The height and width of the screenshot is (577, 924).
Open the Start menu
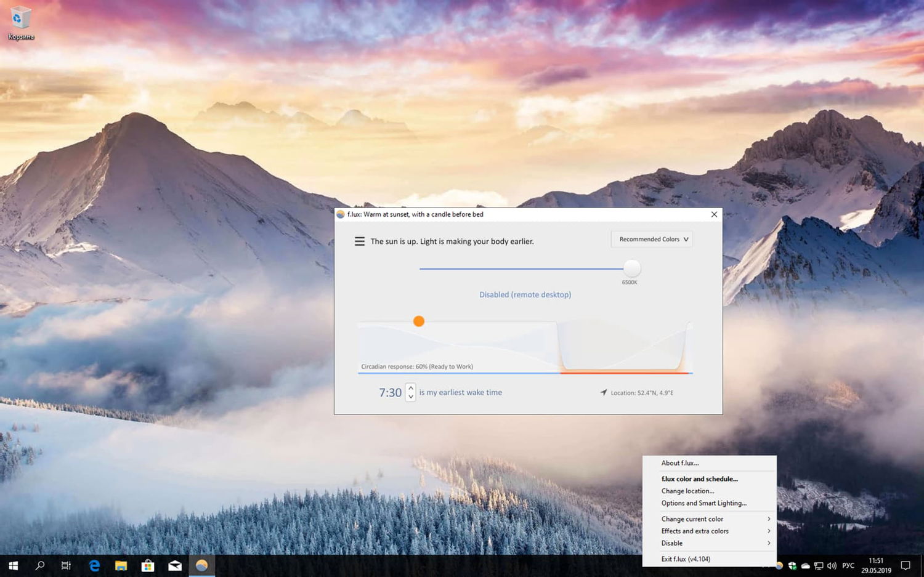pyautogui.click(x=12, y=565)
